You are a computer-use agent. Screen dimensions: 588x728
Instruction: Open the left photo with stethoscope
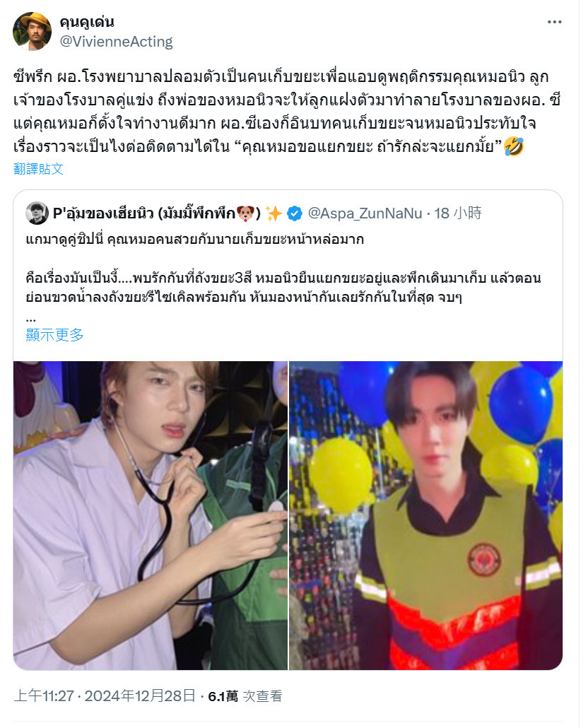coord(151,515)
